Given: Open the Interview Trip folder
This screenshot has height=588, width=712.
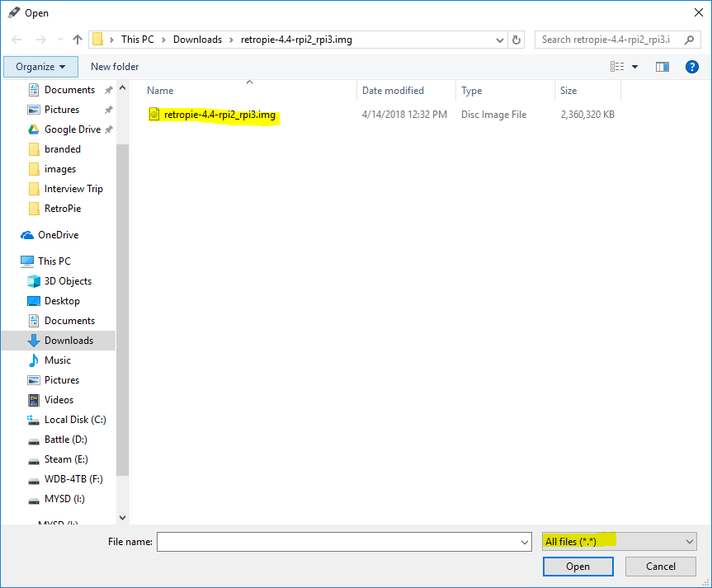Looking at the screenshot, I should point(73,188).
